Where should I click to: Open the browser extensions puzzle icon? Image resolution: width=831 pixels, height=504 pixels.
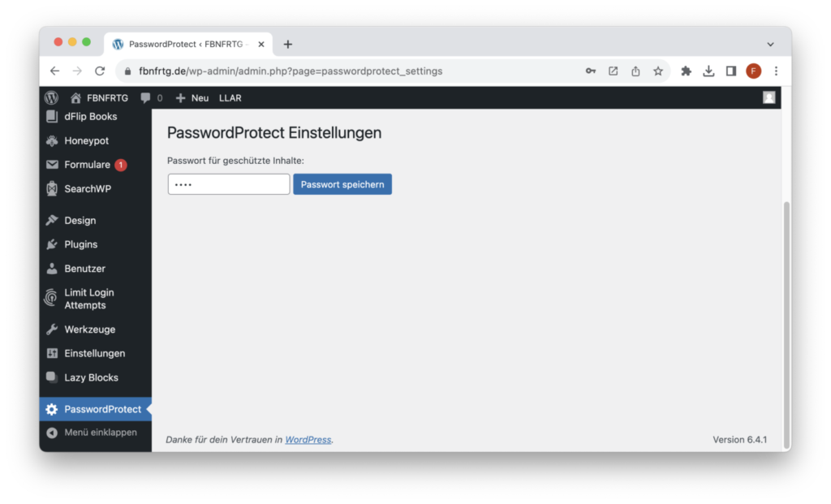pyautogui.click(x=686, y=71)
